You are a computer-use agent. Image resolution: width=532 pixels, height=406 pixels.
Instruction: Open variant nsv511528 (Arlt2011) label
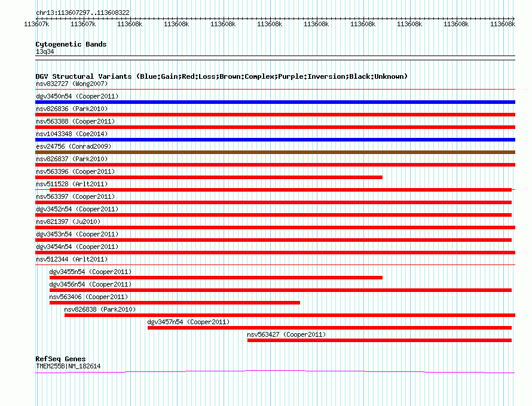coord(72,184)
